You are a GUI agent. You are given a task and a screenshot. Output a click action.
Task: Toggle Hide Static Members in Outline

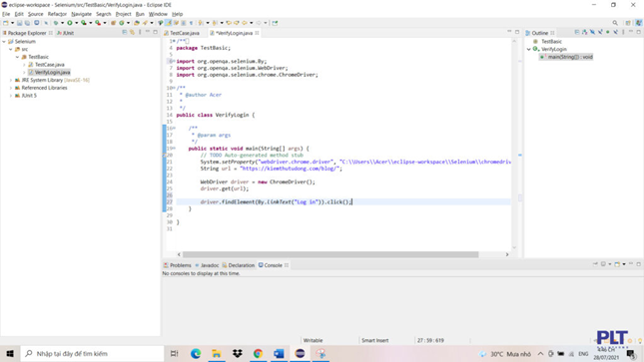[x=600, y=32]
